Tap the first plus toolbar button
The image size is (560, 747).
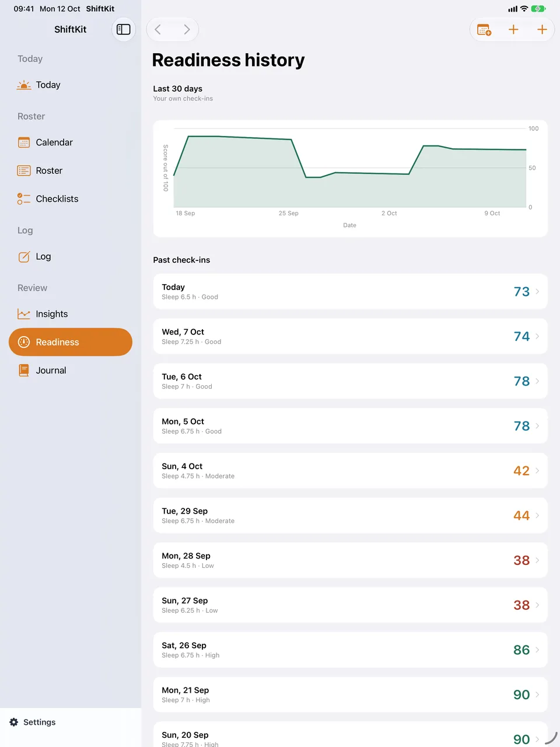513,29
